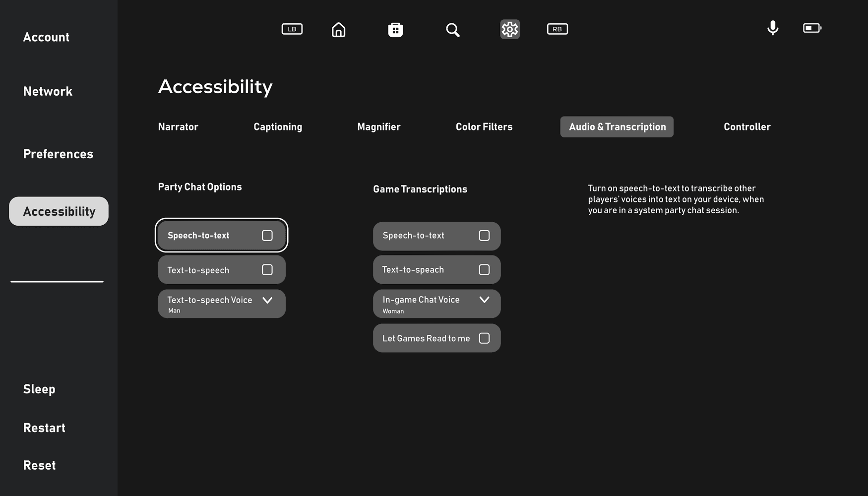
Task: Click the LB bumper icon
Action: (292, 29)
